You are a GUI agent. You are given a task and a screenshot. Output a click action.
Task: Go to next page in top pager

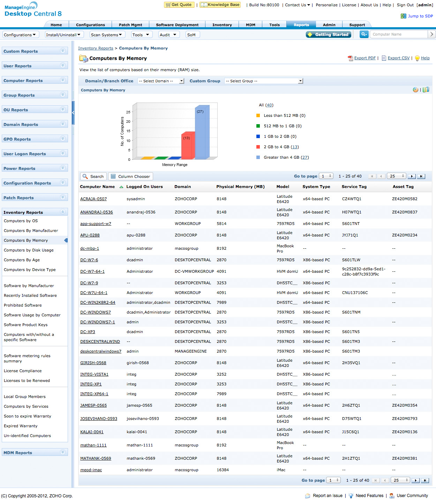coord(412,176)
